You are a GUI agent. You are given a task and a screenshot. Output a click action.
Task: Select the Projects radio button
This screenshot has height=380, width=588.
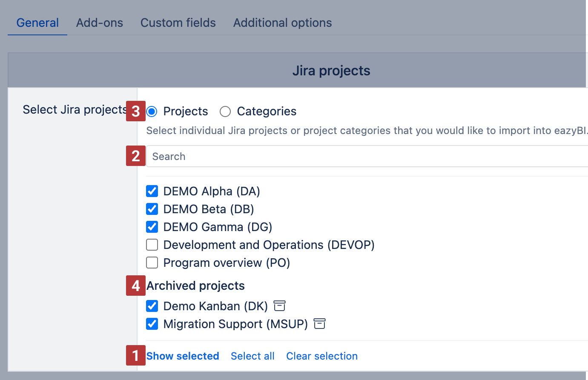coord(152,111)
